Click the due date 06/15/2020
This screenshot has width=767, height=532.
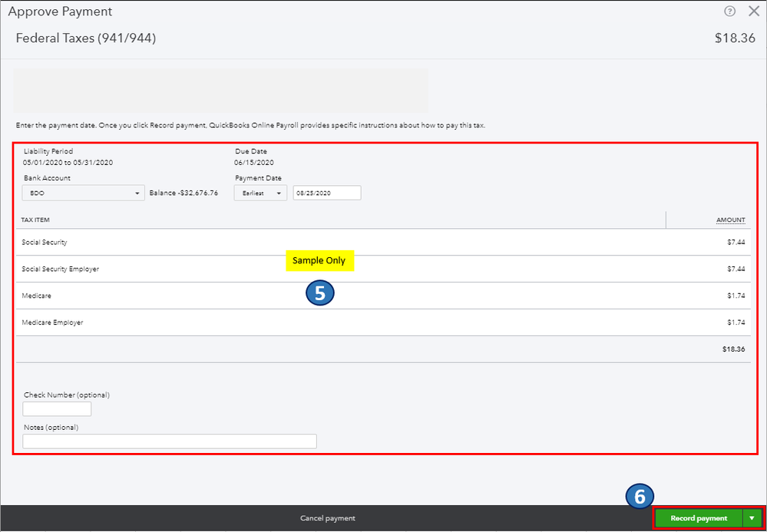pos(254,163)
